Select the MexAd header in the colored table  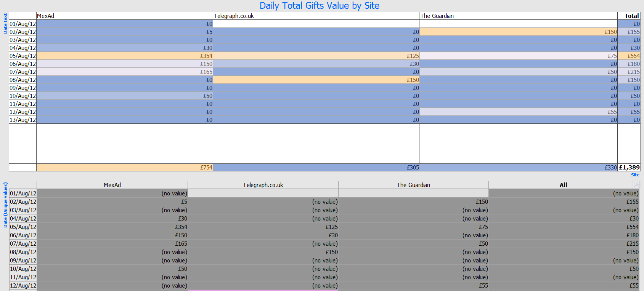[x=125, y=16]
